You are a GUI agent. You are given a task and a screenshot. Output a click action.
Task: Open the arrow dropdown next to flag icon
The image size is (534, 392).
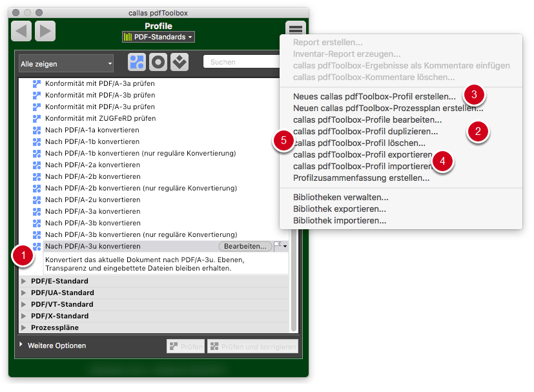(285, 246)
